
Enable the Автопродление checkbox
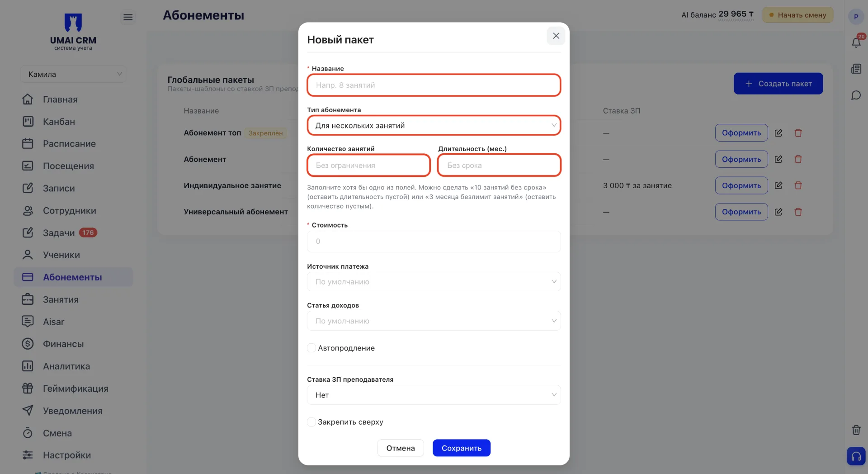point(311,348)
